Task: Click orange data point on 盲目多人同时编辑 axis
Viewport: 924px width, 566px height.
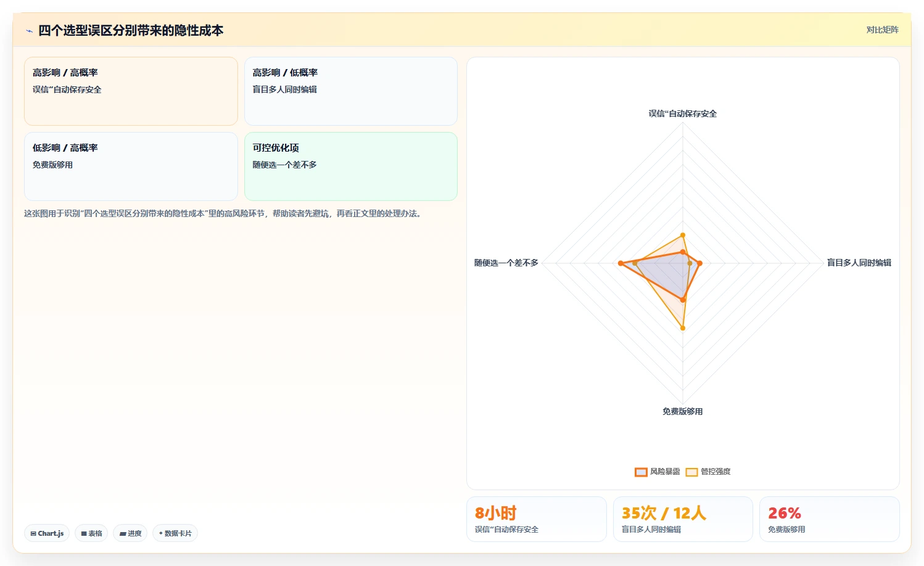Action: point(699,263)
